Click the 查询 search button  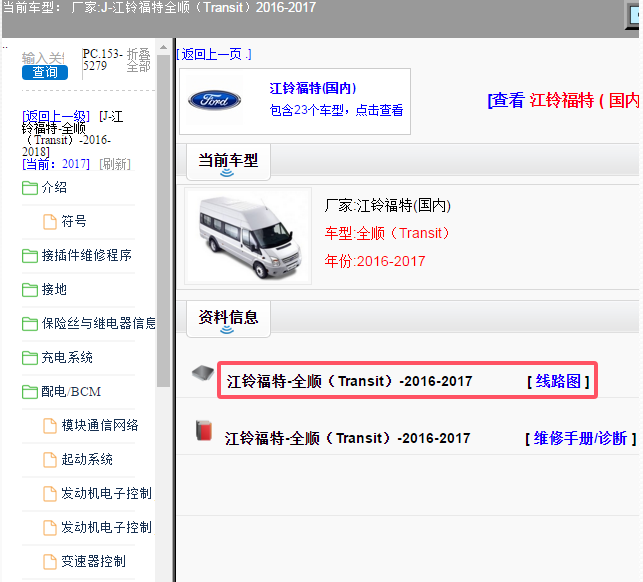[x=45, y=73]
